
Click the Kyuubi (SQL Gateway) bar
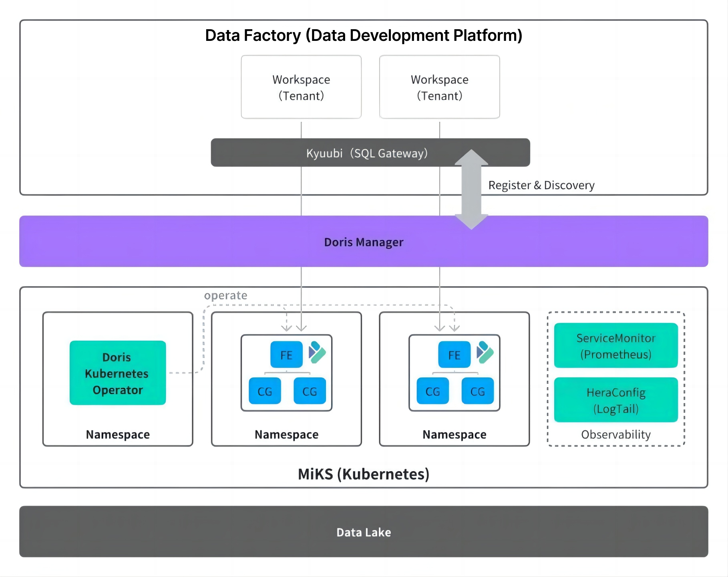point(367,153)
